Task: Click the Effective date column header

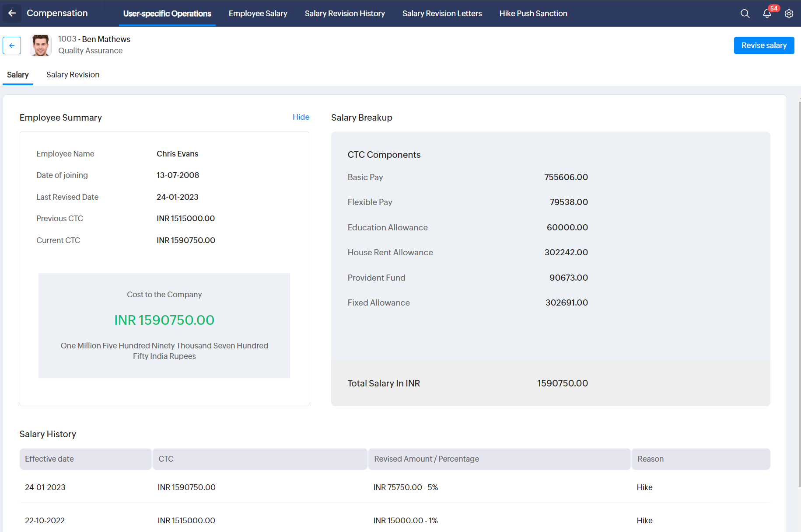Action: click(x=49, y=459)
